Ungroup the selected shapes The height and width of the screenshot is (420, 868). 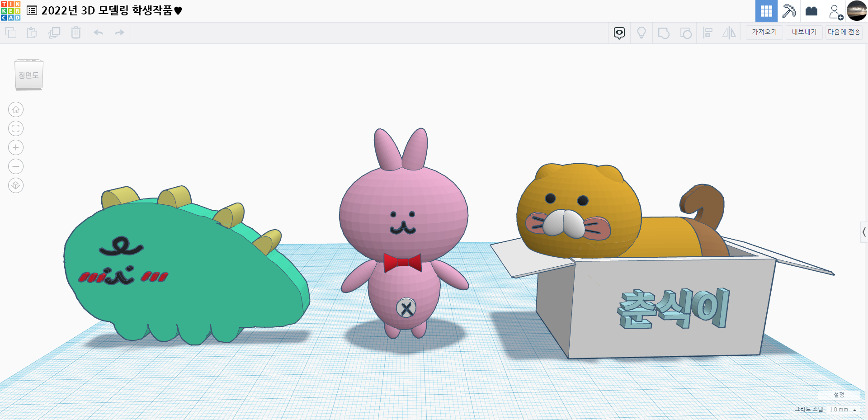[x=686, y=33]
